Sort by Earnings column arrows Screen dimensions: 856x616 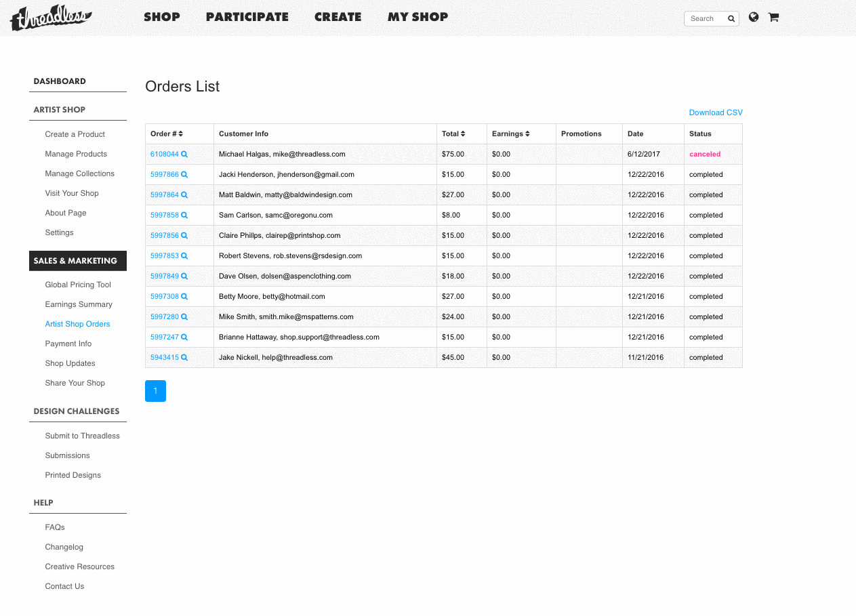527,134
